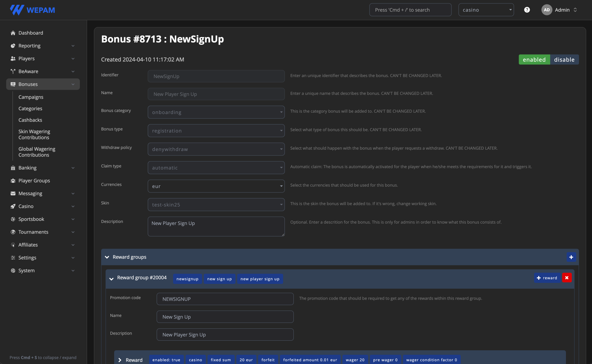Click the Messaging envelope icon
This screenshot has height=364, width=592.
point(13,193)
